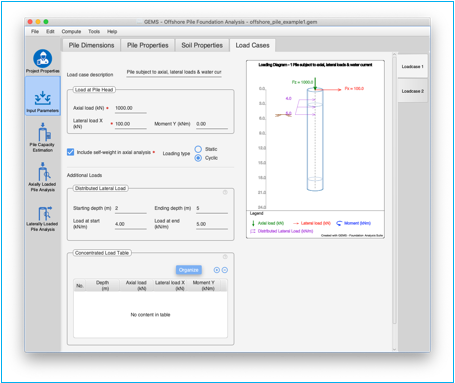The width and height of the screenshot is (455, 383).
Task: Open help icon in Concentrated Load Table
Action: pyautogui.click(x=225, y=257)
